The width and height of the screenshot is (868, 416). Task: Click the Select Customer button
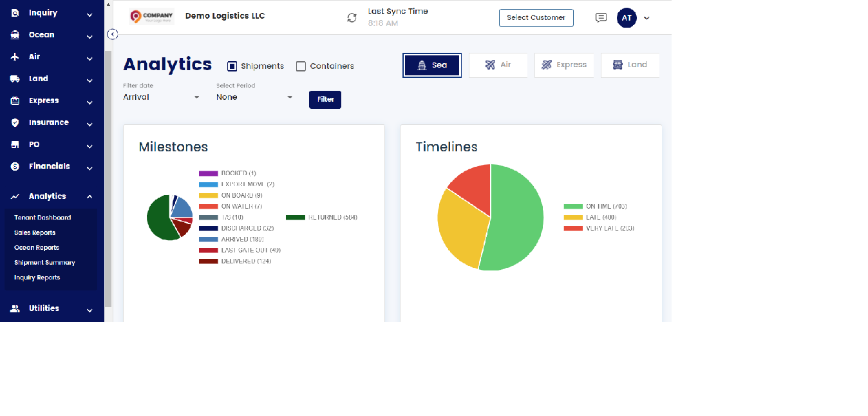[536, 18]
